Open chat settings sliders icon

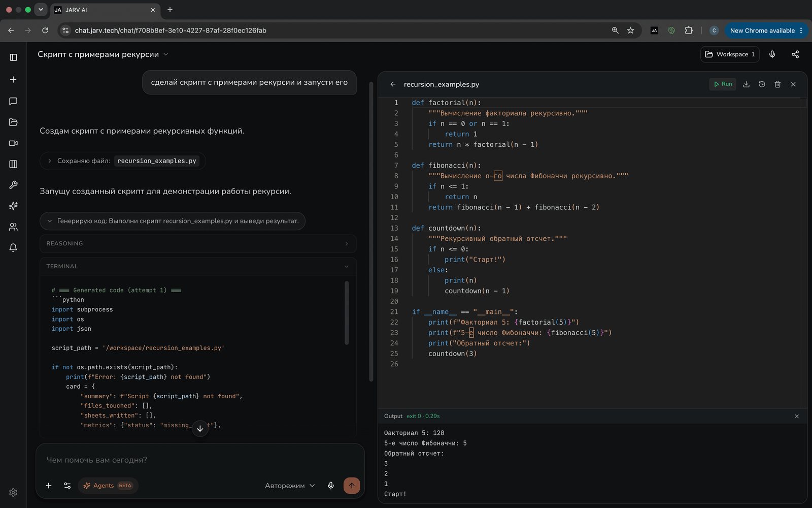tap(67, 486)
